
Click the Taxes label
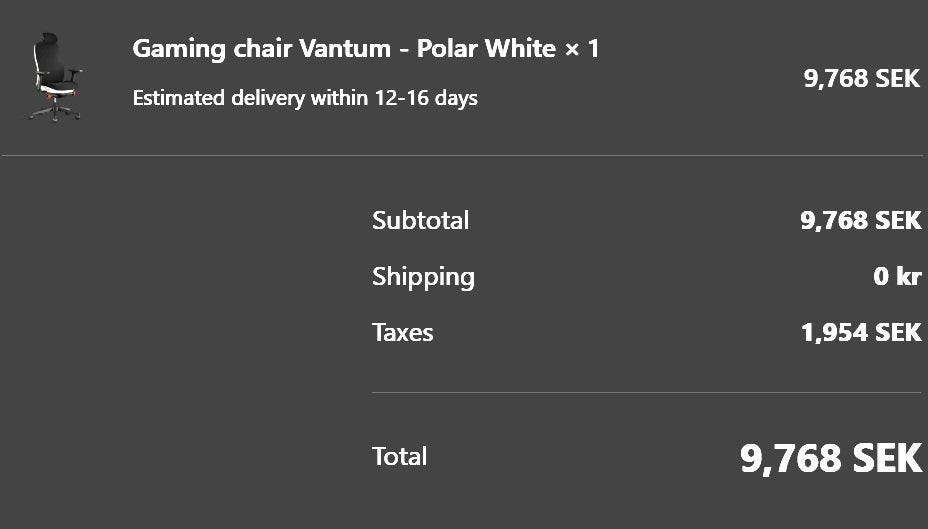tap(402, 332)
